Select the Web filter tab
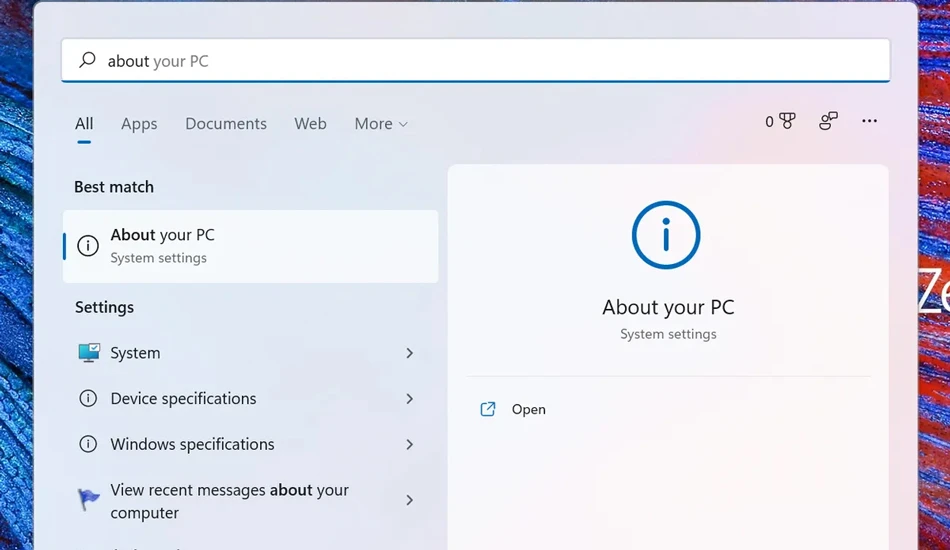The height and width of the screenshot is (550, 950). [310, 124]
